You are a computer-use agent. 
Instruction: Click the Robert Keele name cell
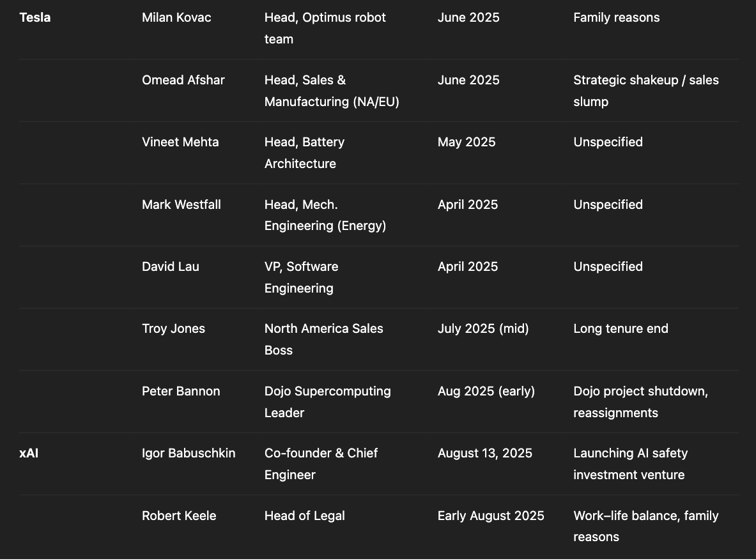pos(179,516)
